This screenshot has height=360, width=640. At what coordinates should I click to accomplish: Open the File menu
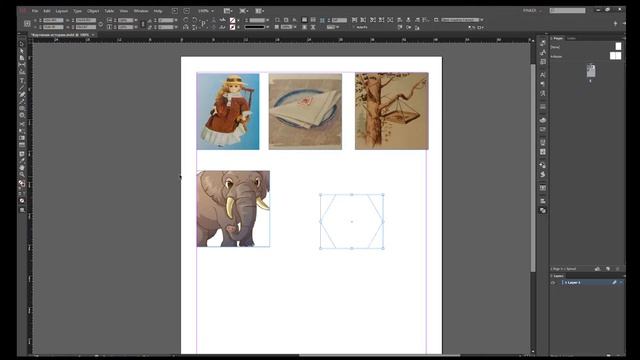point(35,11)
